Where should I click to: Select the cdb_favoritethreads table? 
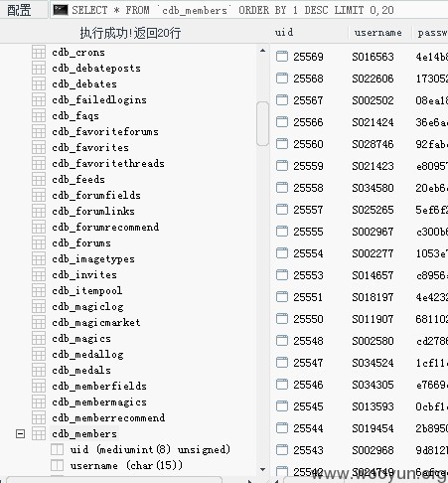pos(108,164)
